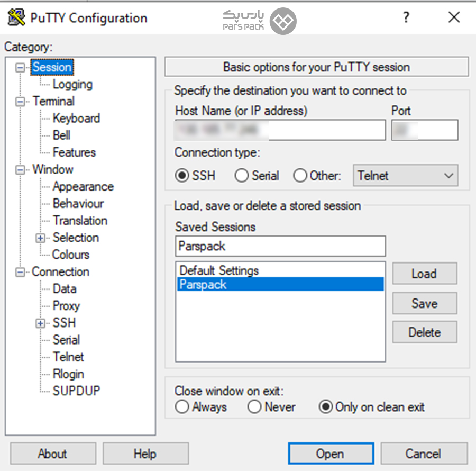
Task: Open the Connection category
Action: click(x=61, y=272)
